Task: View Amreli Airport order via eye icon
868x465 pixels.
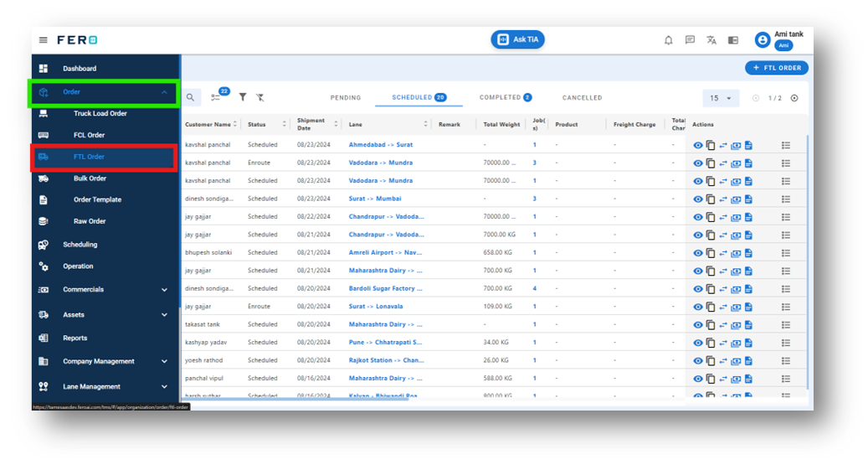Action: coord(698,253)
